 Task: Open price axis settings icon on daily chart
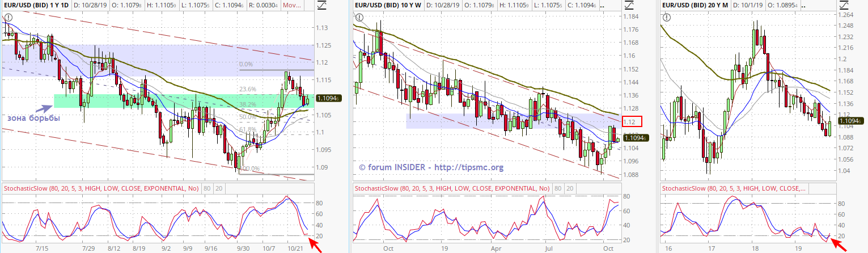[322, 6]
